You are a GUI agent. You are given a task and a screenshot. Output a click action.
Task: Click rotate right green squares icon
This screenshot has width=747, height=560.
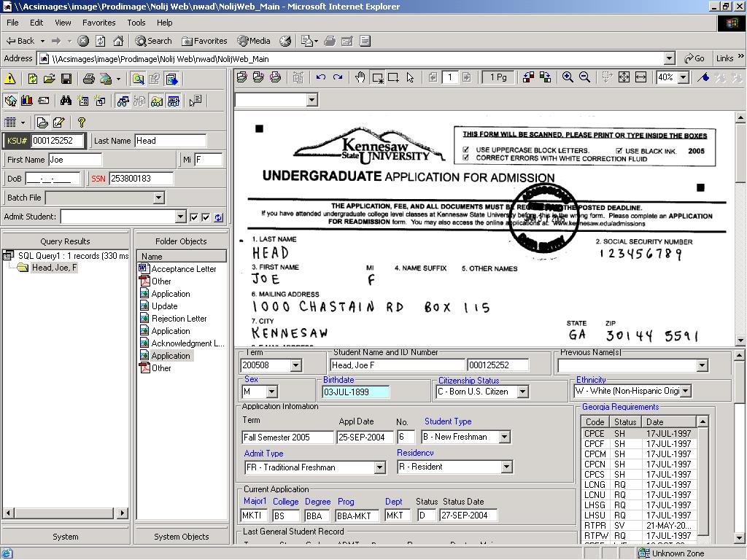pos(546,77)
